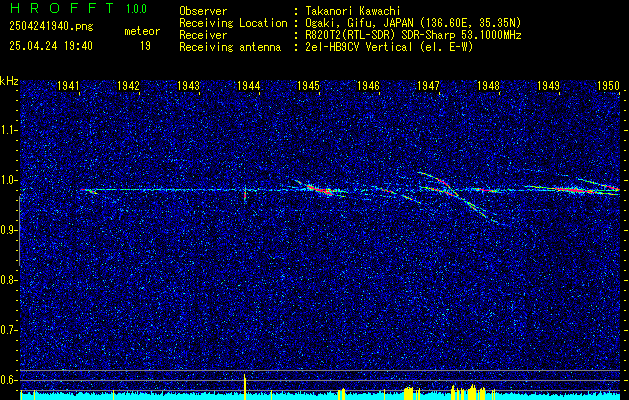Click the 'meteor' label
The height and width of the screenshot is (400, 629).
pos(142,31)
